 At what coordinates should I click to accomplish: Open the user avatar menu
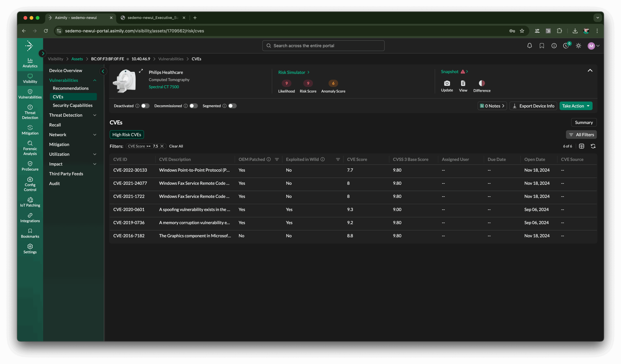click(x=593, y=46)
